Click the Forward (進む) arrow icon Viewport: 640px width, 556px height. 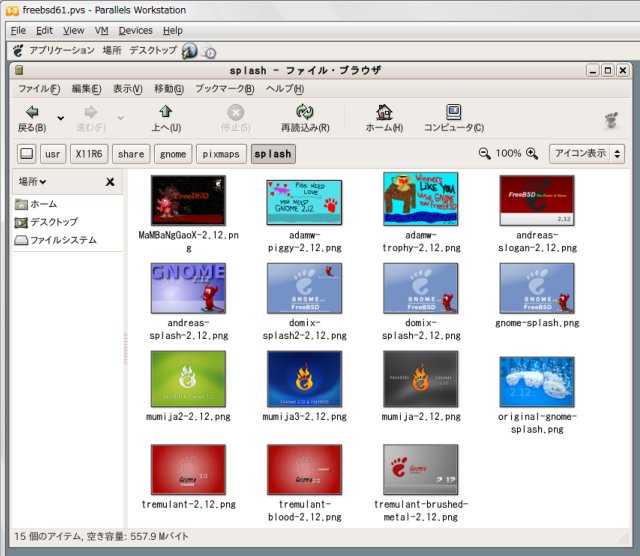(91, 112)
